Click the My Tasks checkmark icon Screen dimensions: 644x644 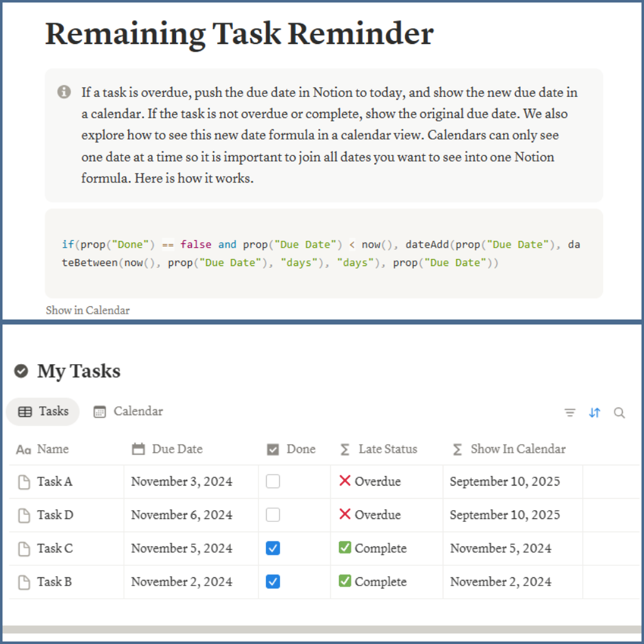tap(21, 371)
